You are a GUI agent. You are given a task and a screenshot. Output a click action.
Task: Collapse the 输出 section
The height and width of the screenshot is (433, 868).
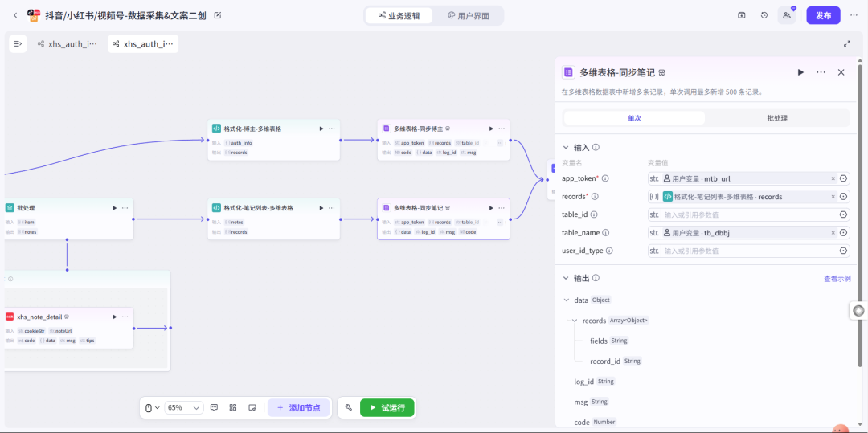coord(565,278)
